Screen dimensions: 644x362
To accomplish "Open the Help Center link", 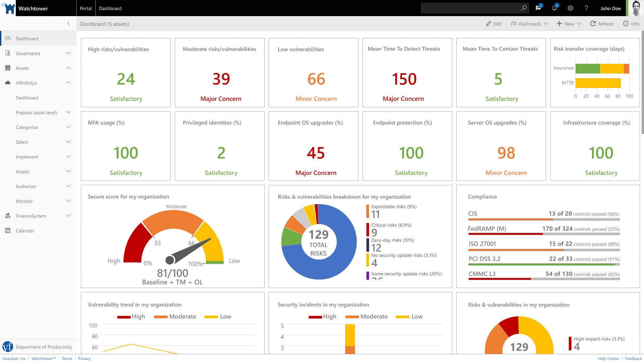I will (608, 359).
